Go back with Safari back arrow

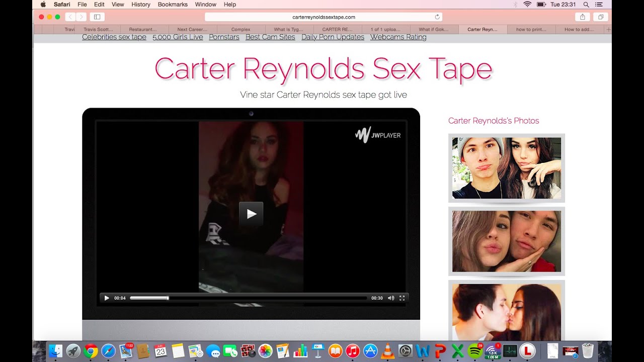(70, 17)
